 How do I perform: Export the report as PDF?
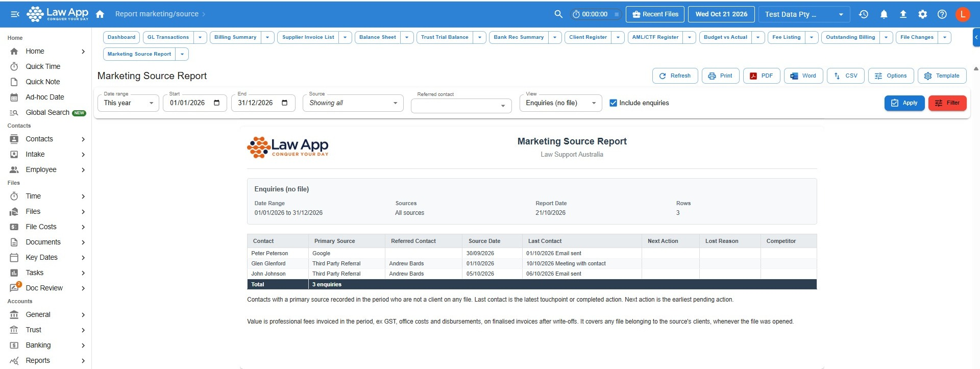762,76
